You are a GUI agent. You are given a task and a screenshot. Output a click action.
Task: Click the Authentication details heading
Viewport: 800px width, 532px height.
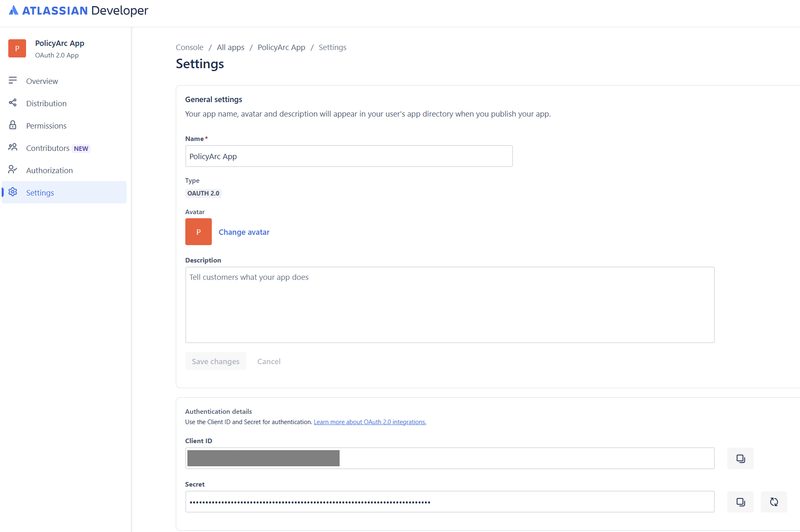(218, 411)
